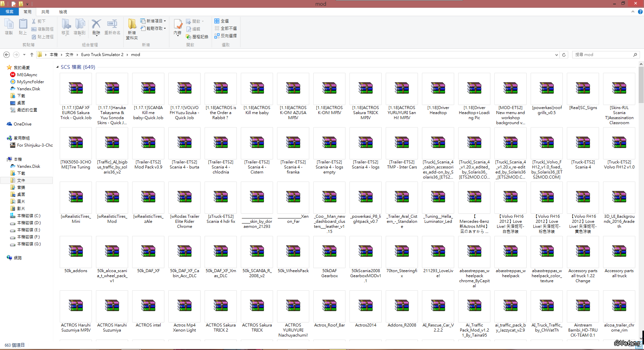Viewport: 644px width, 350px height.
Task: Click Euro Truck Simulator 2 in breadcrumb path
Action: tap(102, 55)
